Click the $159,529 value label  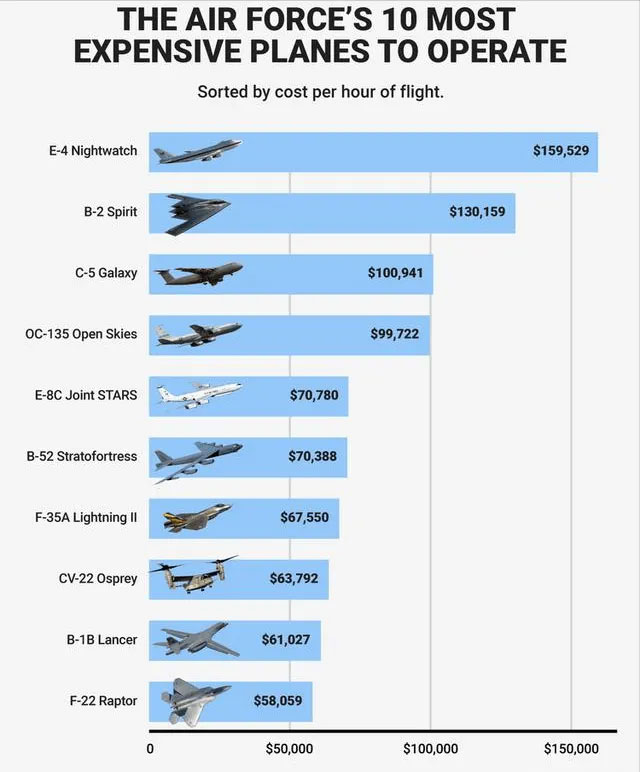561,151
